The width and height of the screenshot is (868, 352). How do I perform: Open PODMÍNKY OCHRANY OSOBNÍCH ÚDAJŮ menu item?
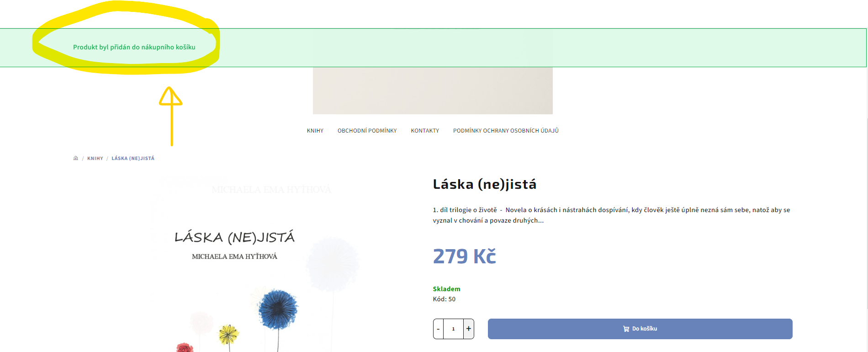coord(506,131)
